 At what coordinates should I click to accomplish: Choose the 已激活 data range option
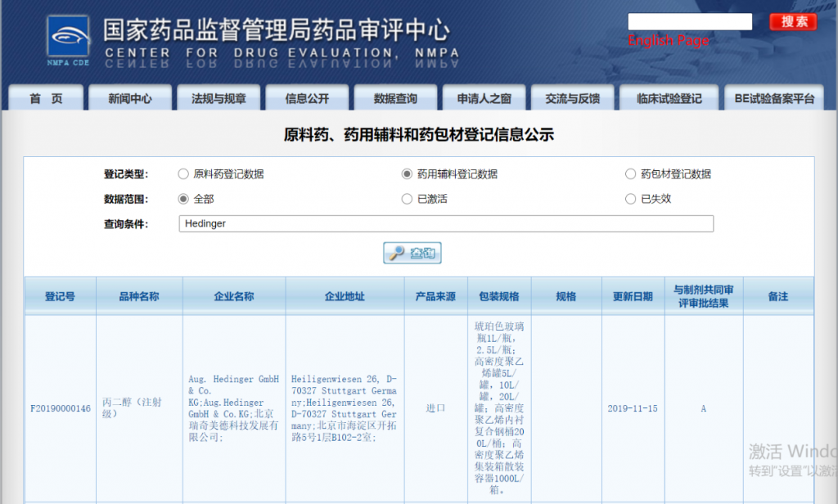click(x=407, y=198)
